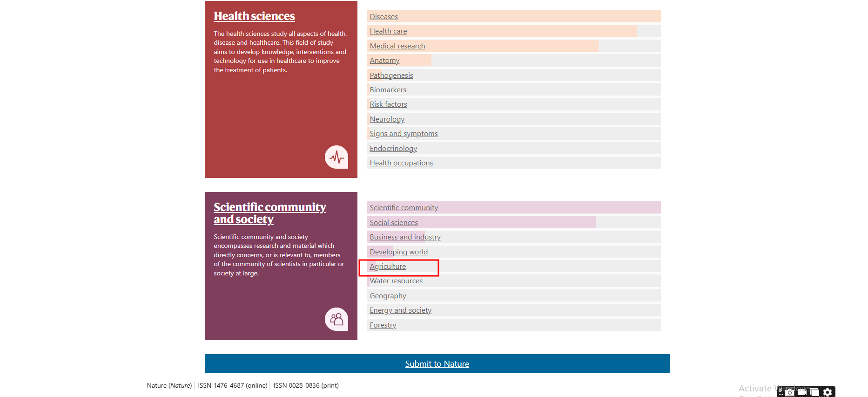The height and width of the screenshot is (397, 868).
Task: Go to the Health care subject
Action: tap(388, 31)
